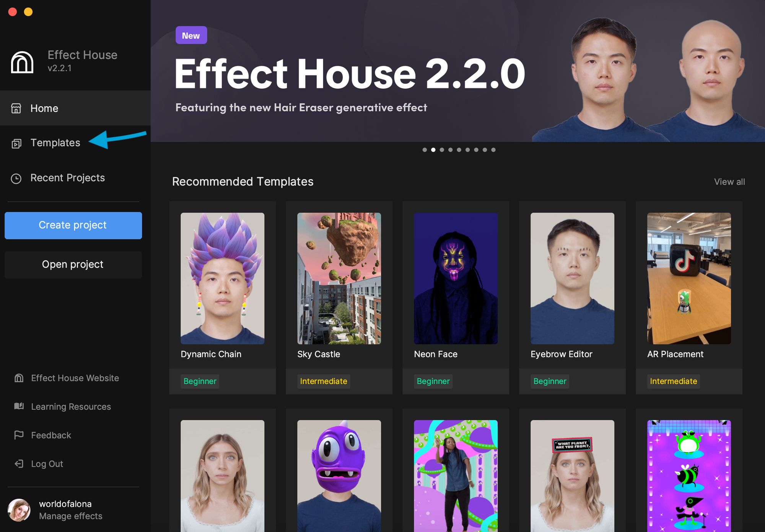Click the Learning Resources icon
The height and width of the screenshot is (532, 765).
[19, 406]
